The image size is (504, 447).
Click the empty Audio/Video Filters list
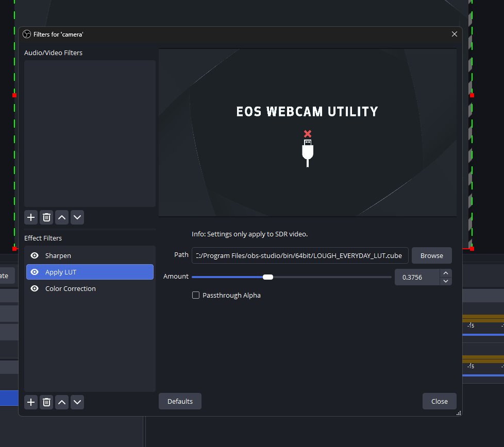pos(90,133)
